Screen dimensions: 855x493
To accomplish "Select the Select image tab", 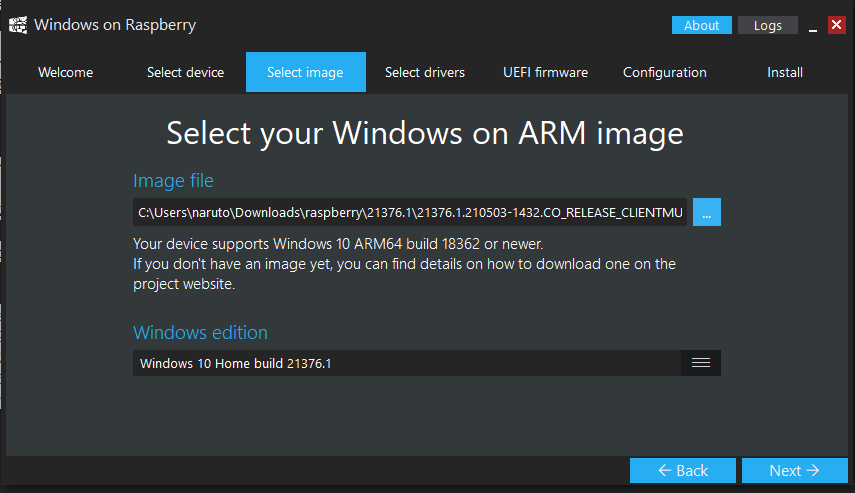I will (x=305, y=72).
